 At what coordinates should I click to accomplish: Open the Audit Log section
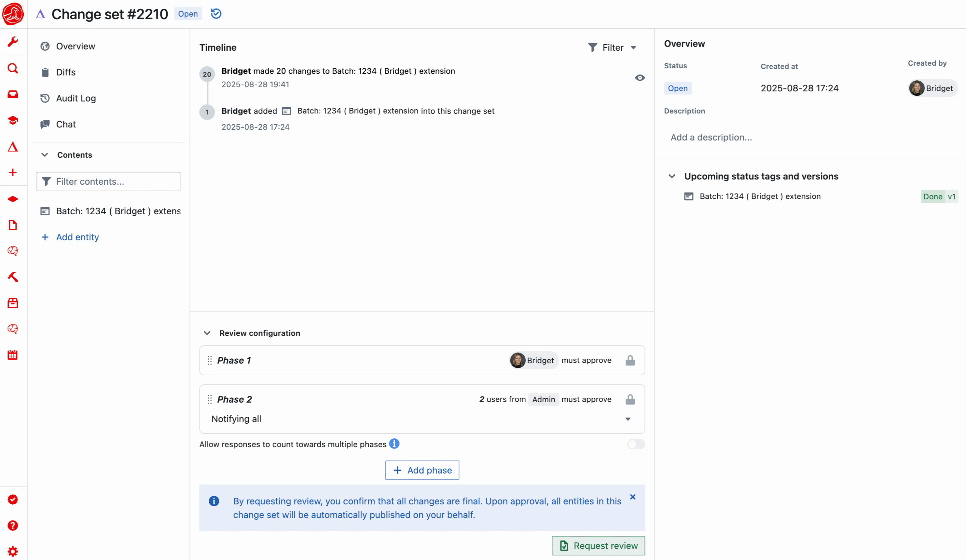pos(76,98)
